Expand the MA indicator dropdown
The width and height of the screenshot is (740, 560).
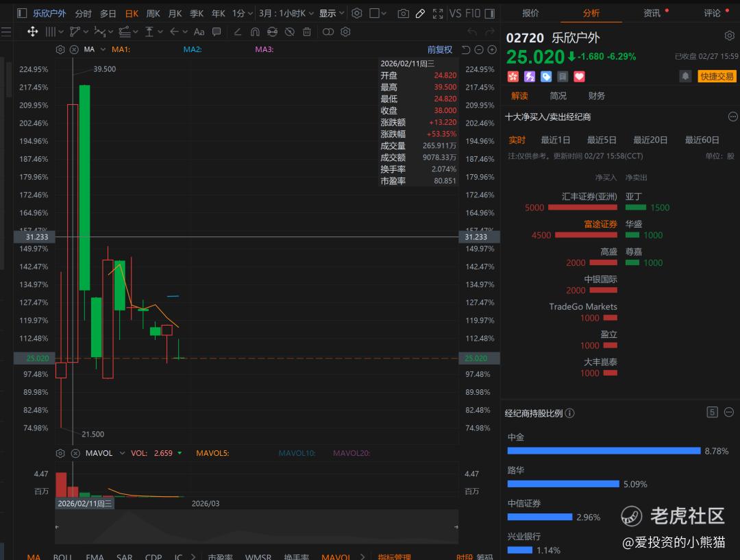pos(103,49)
